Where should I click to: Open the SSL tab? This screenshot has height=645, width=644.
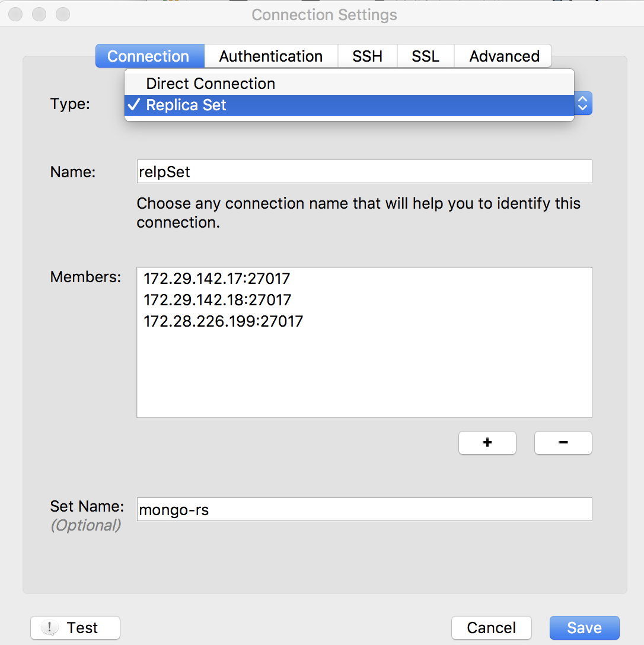[x=426, y=56]
